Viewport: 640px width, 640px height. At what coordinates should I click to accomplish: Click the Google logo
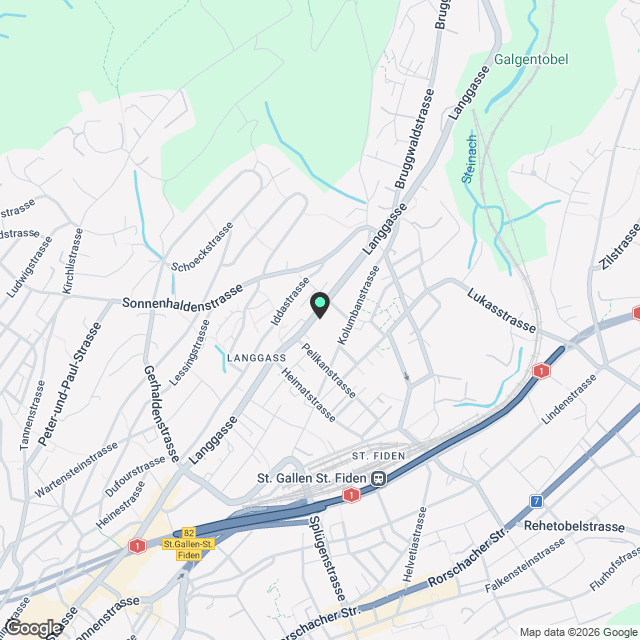pos(32,628)
